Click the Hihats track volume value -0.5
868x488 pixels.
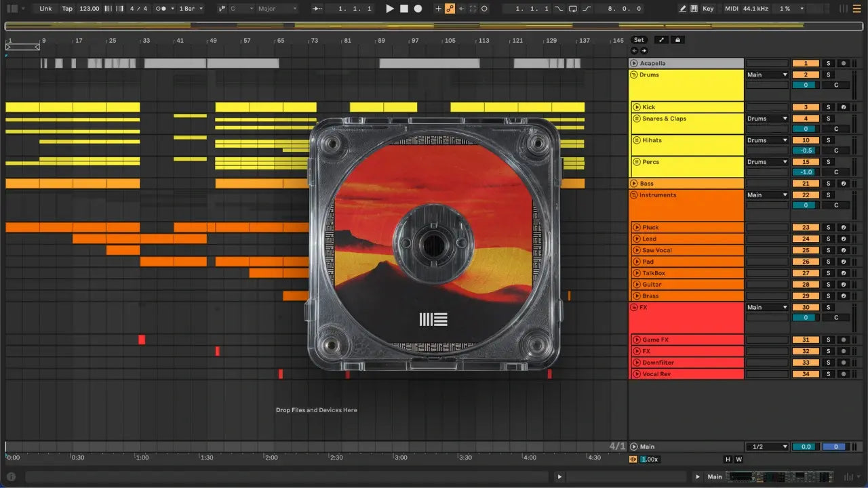pos(805,150)
